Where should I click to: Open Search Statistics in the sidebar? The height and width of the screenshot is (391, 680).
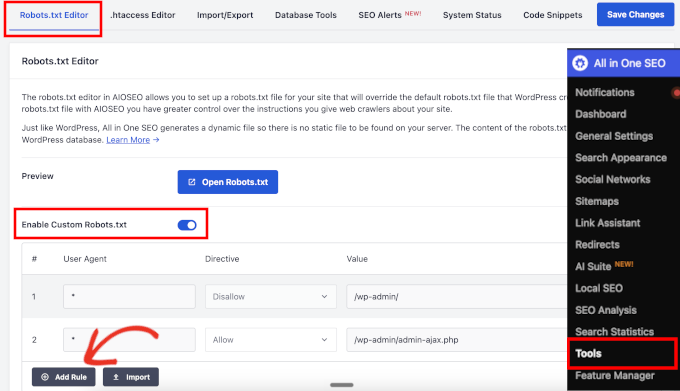click(615, 332)
